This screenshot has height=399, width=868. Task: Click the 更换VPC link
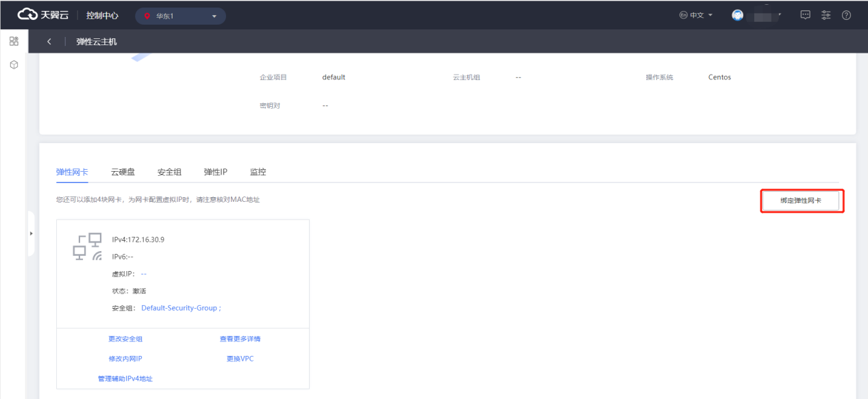pos(240,359)
